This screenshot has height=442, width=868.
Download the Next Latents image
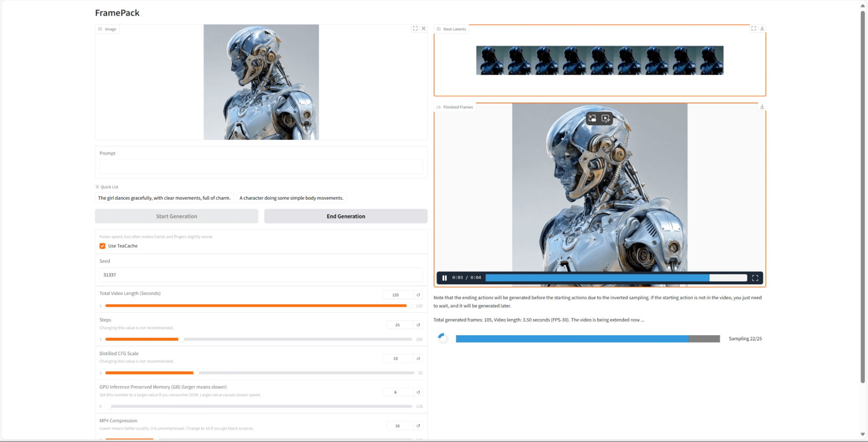(762, 29)
